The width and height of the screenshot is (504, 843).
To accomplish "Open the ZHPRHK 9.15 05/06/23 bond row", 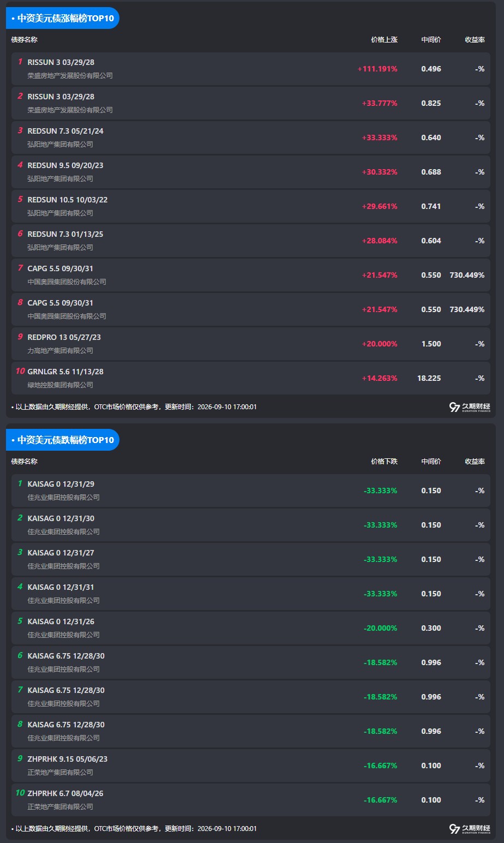I will [x=251, y=766].
